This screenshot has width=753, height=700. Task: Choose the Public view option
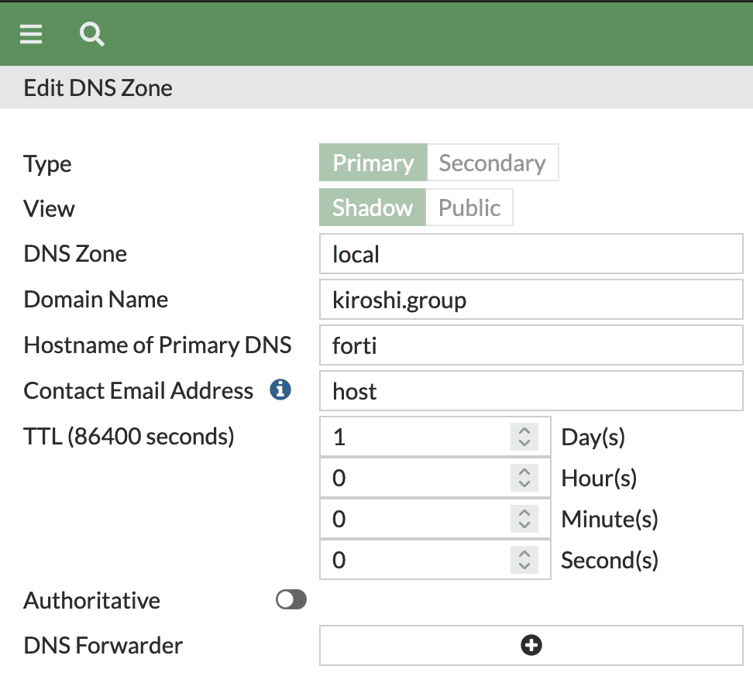point(469,208)
